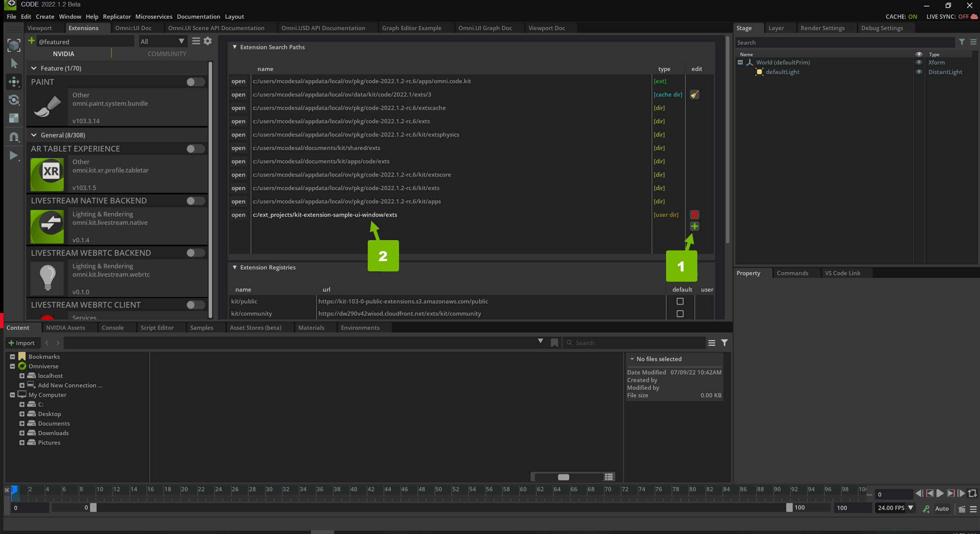Open the Script Editor tab
Screen dimensions: 980x534
point(157,328)
